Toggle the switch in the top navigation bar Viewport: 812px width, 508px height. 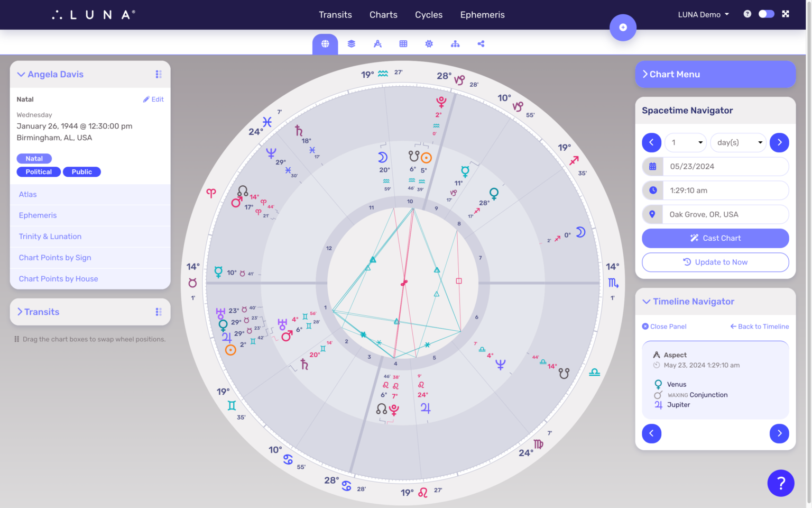pos(766,14)
